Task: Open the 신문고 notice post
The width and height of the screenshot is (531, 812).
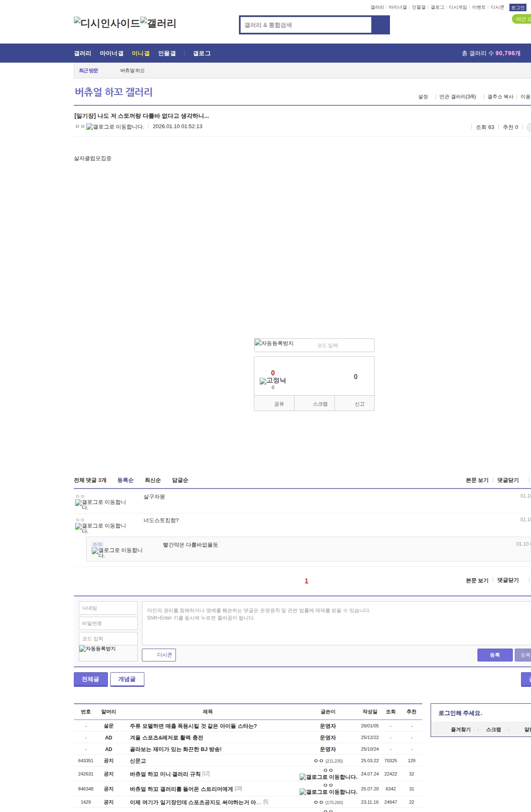Action: click(138, 761)
